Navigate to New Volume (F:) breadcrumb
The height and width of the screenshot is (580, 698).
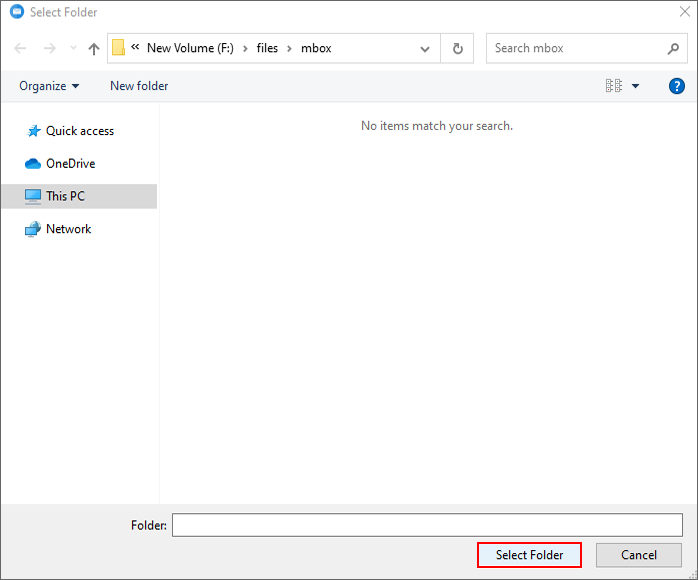click(191, 48)
